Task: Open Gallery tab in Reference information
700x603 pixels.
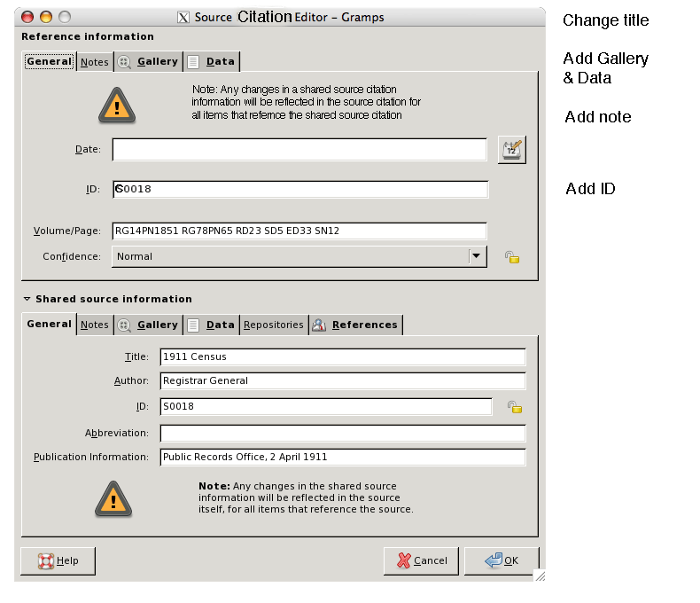Action: coord(149,62)
